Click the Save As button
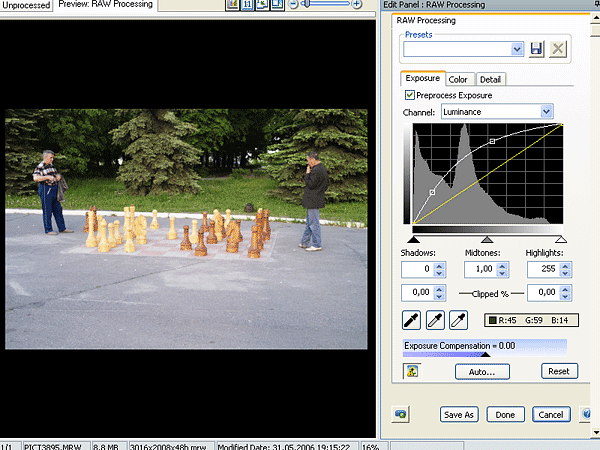The image size is (600, 450). click(460, 414)
